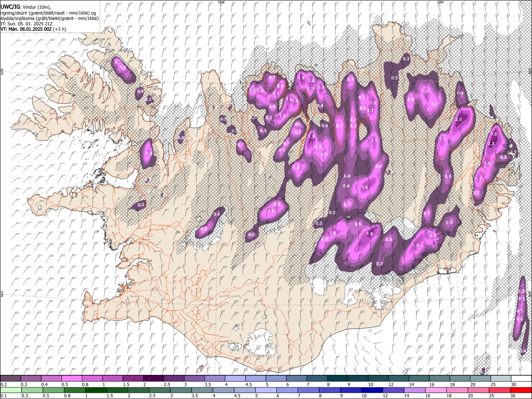Screen dimensions: 532x399
Task: Pick the upper legend row swatch starting at 9
Action: 357,379
